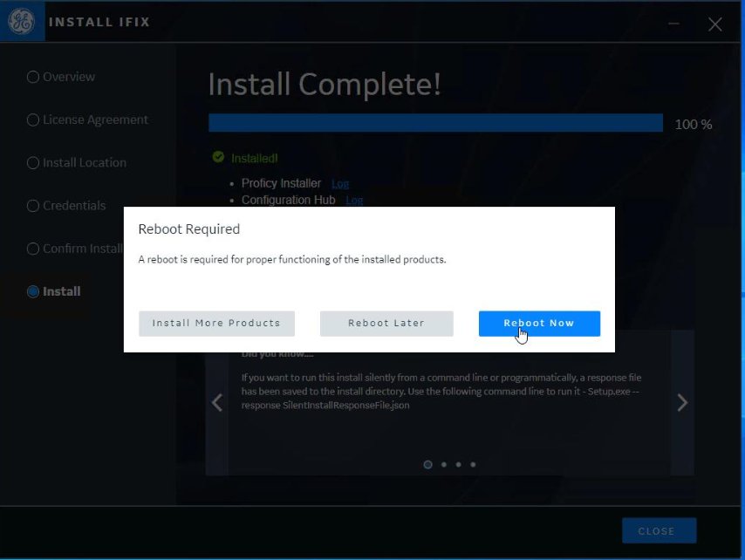Click the 'Install Complete!' heading
Image resolution: width=745 pixels, height=560 pixels.
[x=325, y=85]
